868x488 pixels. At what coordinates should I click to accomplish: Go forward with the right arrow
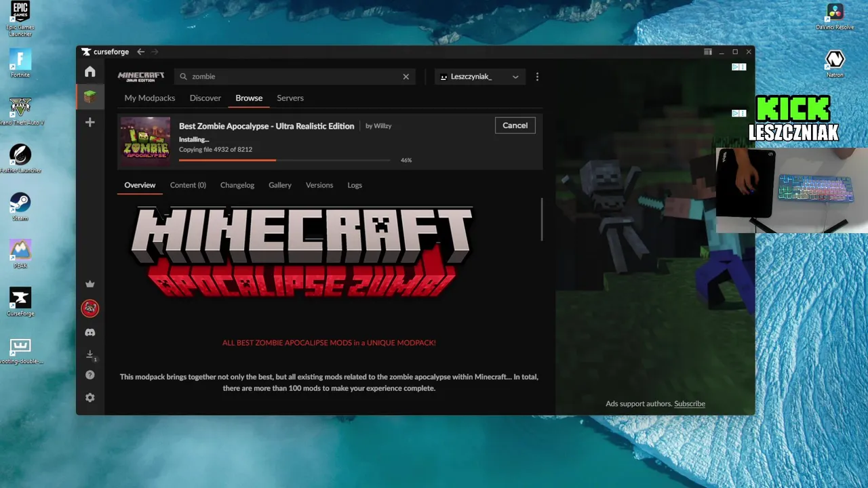click(x=155, y=52)
